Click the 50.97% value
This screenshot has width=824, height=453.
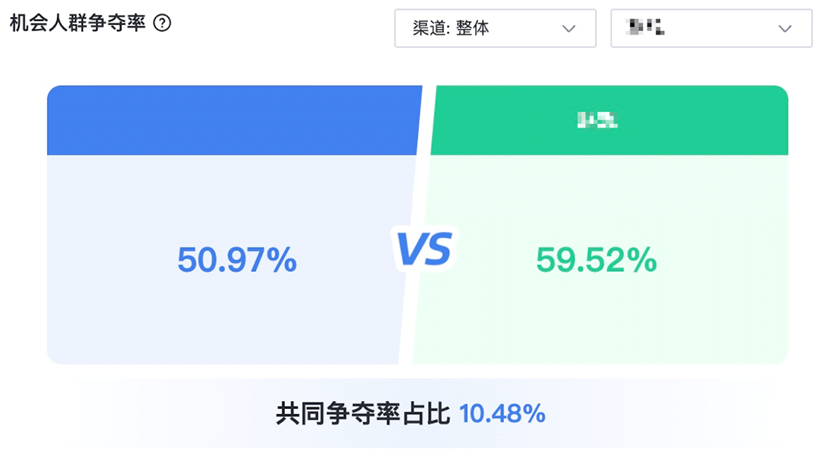(237, 260)
